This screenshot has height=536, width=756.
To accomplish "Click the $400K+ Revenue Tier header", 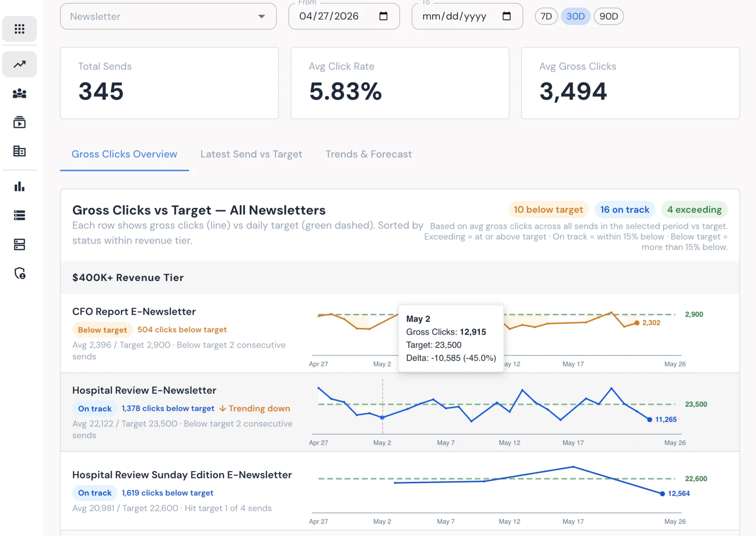I will click(400, 277).
